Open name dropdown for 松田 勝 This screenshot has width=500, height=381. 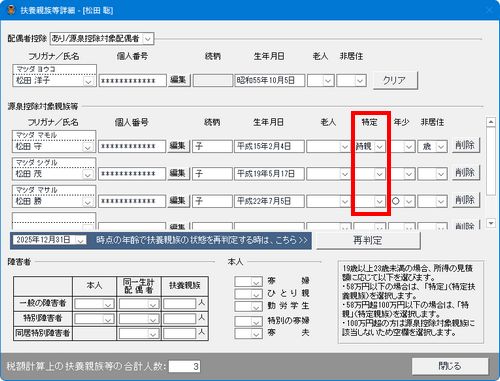pyautogui.click(x=88, y=202)
